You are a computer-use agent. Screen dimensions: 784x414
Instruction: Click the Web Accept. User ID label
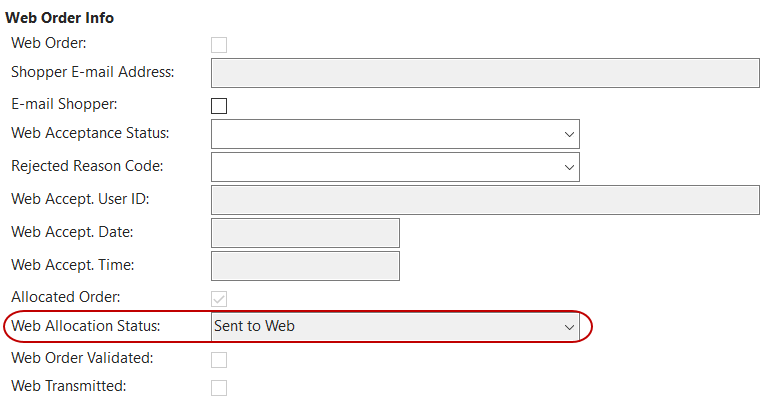pos(80,199)
